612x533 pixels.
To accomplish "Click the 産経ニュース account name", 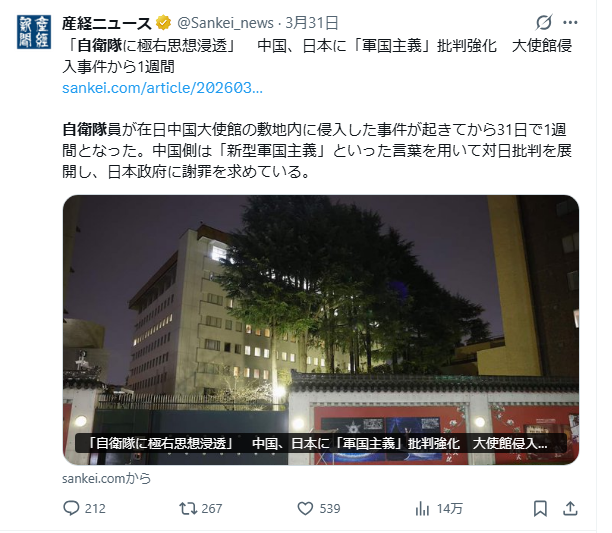I will coord(107,23).
